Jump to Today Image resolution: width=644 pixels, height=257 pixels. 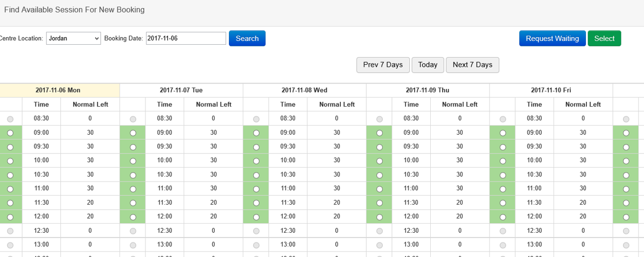(x=428, y=65)
